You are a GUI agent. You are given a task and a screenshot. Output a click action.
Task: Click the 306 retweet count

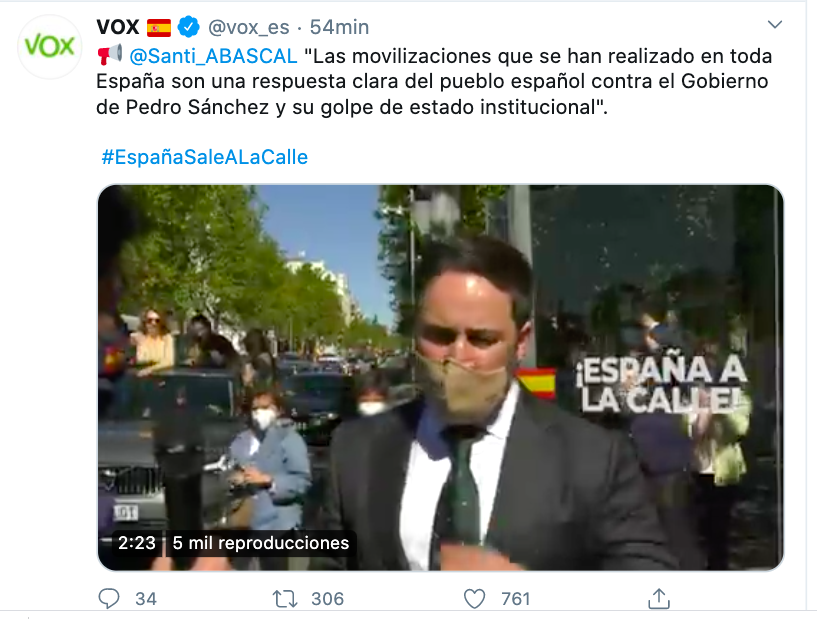(x=327, y=599)
